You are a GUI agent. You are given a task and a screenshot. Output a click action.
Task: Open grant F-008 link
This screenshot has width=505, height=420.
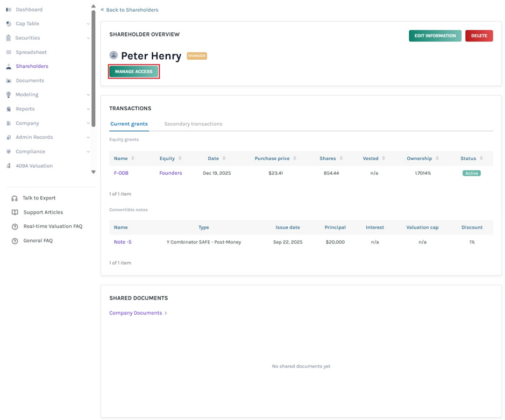121,173
